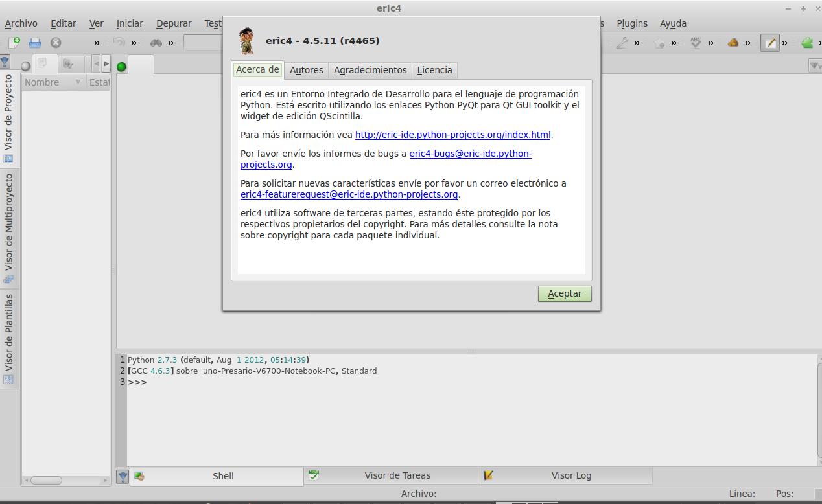Screen dimensions: 822x504
Task: Click the funnel icon beside Shell tab
Action: click(x=123, y=477)
